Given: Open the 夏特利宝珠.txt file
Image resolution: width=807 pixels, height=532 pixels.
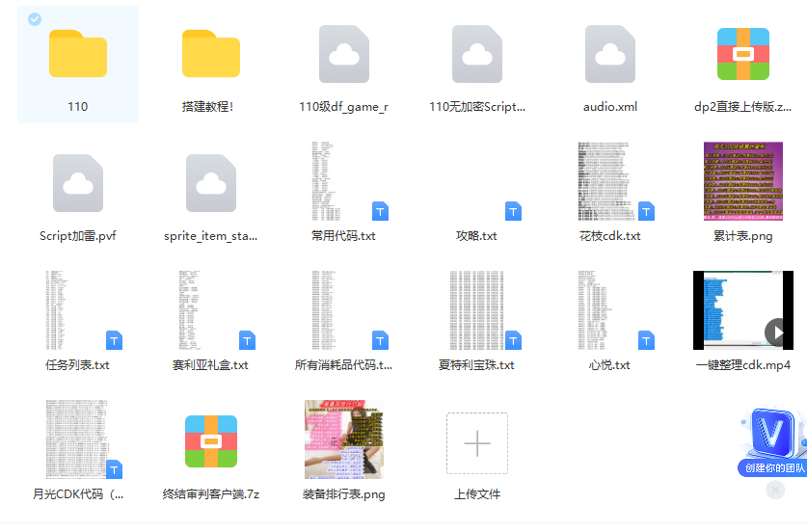Looking at the screenshot, I should pyautogui.click(x=477, y=310).
